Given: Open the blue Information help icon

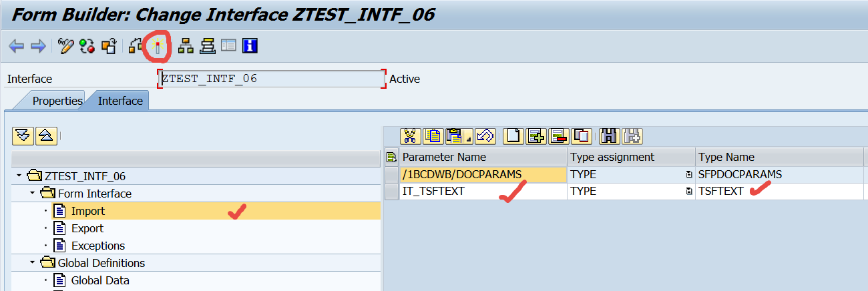Looking at the screenshot, I should 250,46.
